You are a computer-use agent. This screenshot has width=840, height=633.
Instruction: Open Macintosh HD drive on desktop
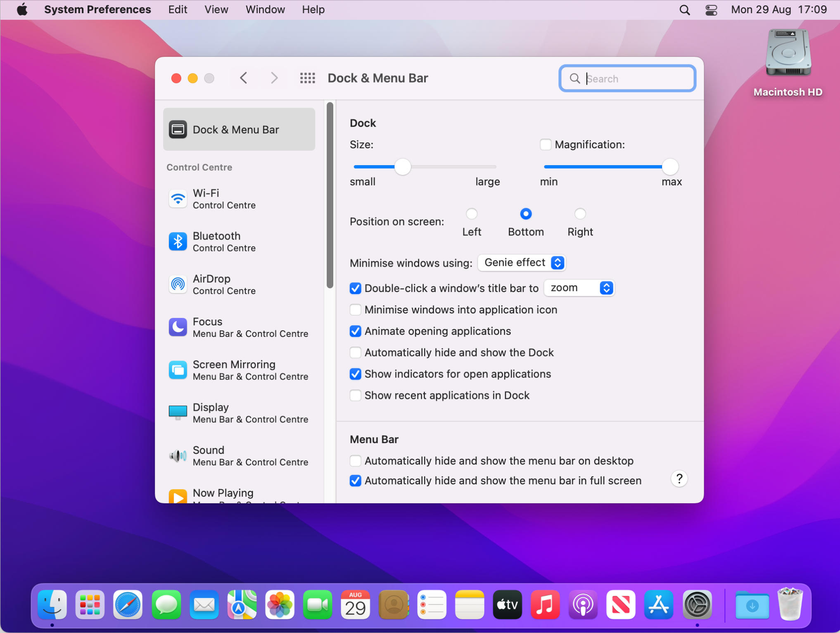point(788,53)
